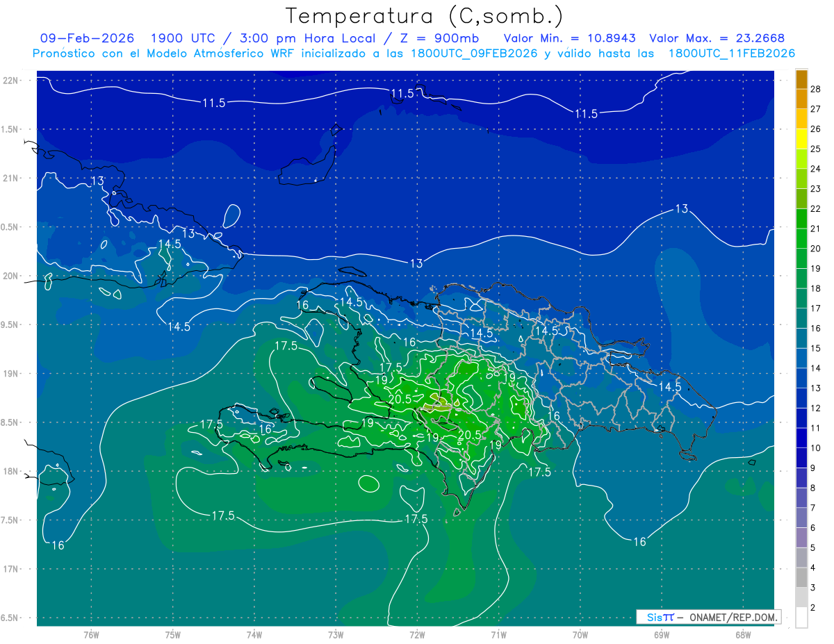Click the color scale label "28"
Viewport: 834px width, 644px height.
point(816,89)
